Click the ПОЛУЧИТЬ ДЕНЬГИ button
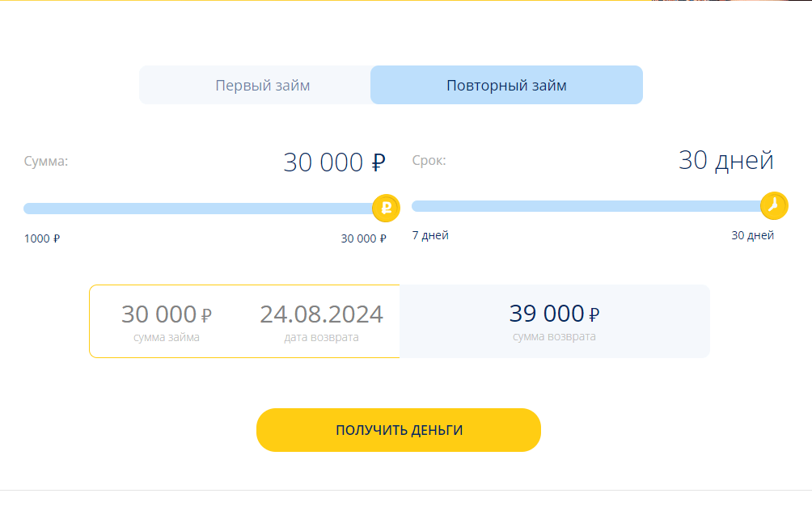 pyautogui.click(x=399, y=430)
